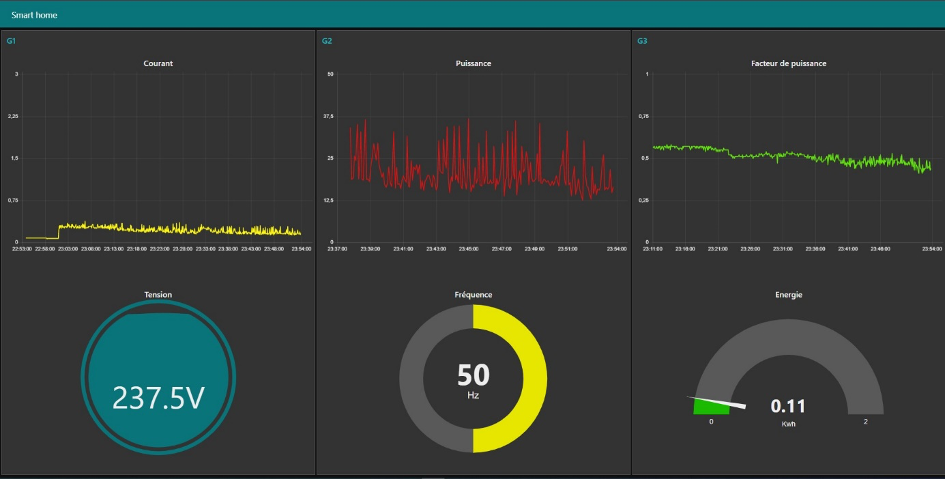The width and height of the screenshot is (945, 479).
Task: Select the Facteur de puissance chart title
Action: click(x=788, y=63)
